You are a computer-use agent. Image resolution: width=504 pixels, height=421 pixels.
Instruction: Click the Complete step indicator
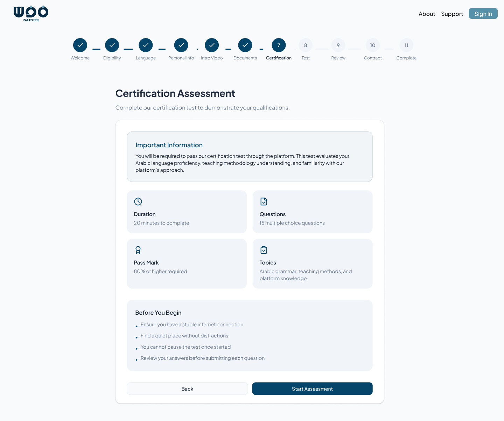click(406, 45)
